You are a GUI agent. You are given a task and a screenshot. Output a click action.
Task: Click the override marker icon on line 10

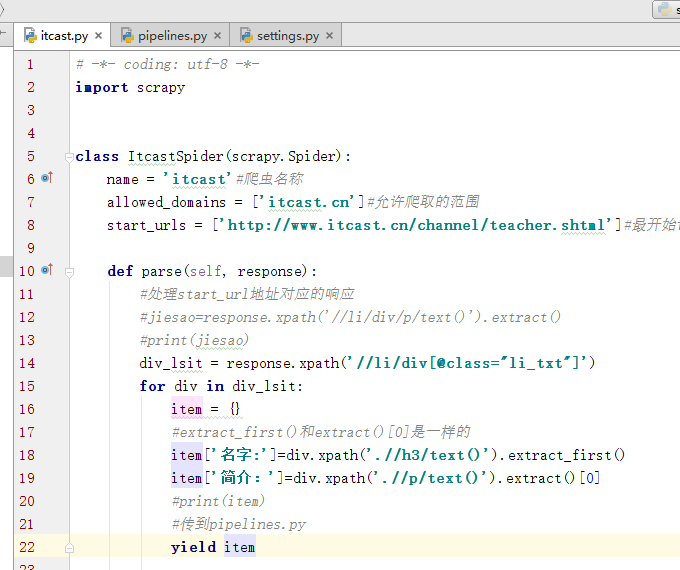pos(47,269)
